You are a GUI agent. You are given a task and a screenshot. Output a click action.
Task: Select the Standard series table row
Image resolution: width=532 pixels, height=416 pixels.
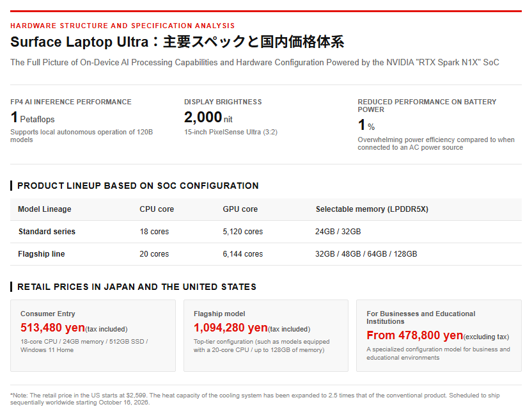(266, 232)
